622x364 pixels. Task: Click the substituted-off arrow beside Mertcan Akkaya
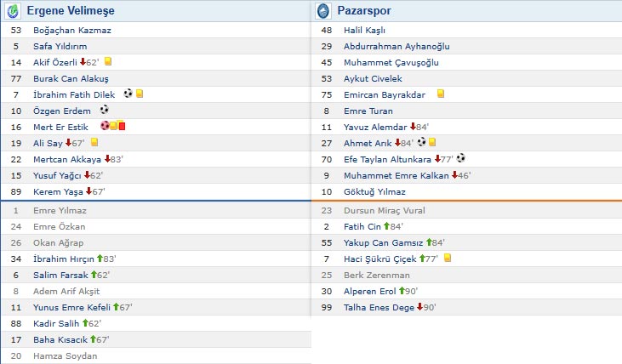point(107,159)
